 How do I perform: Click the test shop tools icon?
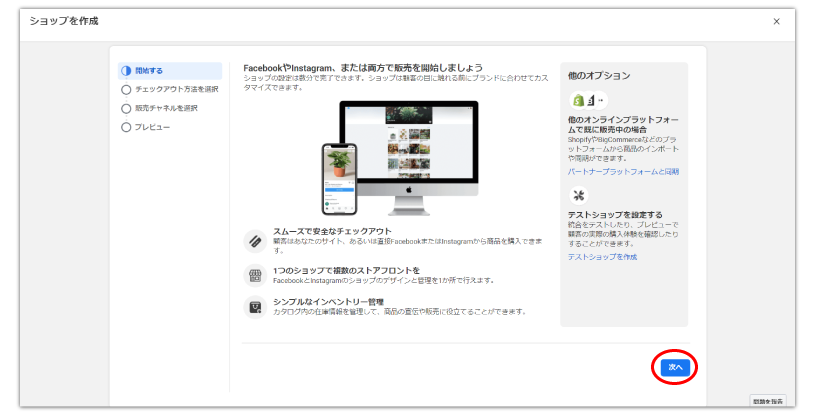(578, 196)
